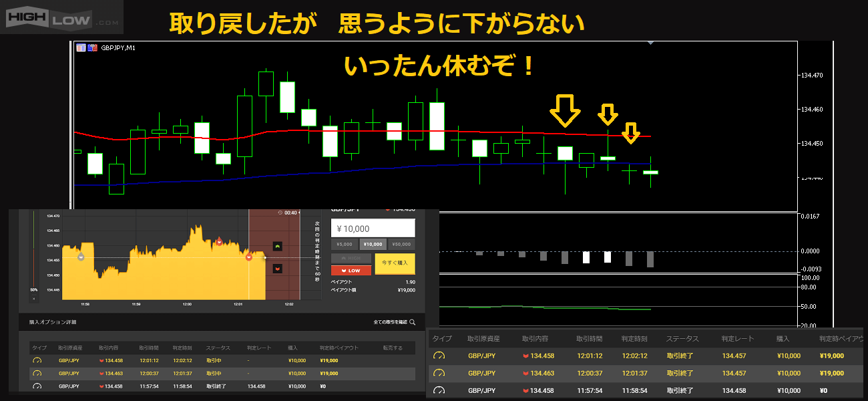
Task: Select the ¥50,000 amount preset
Action: (401, 244)
